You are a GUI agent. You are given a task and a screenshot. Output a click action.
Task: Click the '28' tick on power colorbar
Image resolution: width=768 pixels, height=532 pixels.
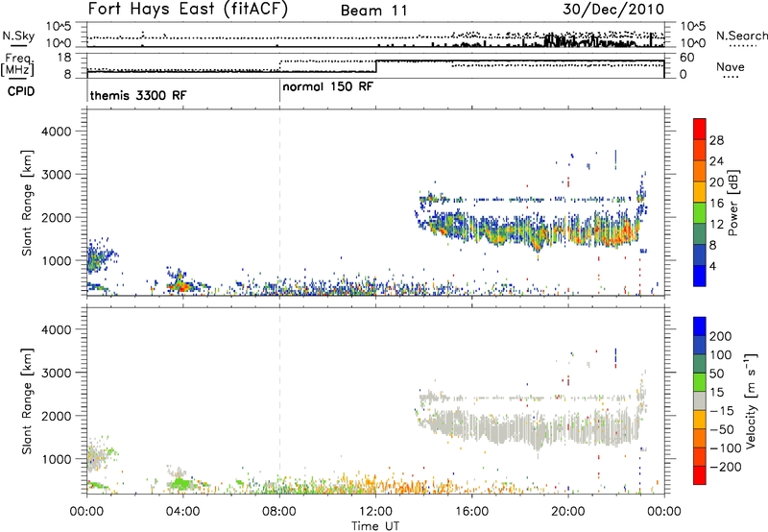click(x=716, y=140)
